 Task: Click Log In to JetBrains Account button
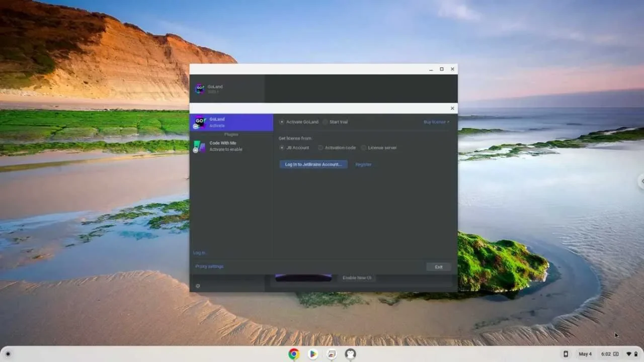313,164
